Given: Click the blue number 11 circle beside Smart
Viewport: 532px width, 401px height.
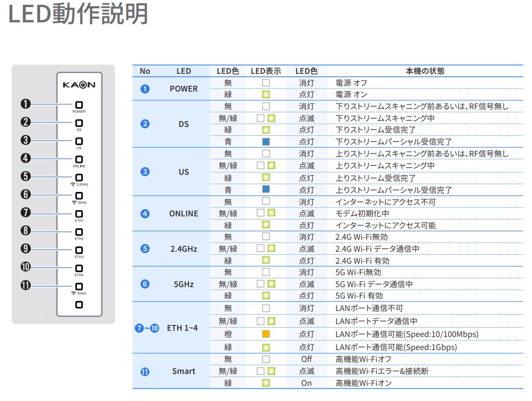Looking at the screenshot, I should [145, 371].
